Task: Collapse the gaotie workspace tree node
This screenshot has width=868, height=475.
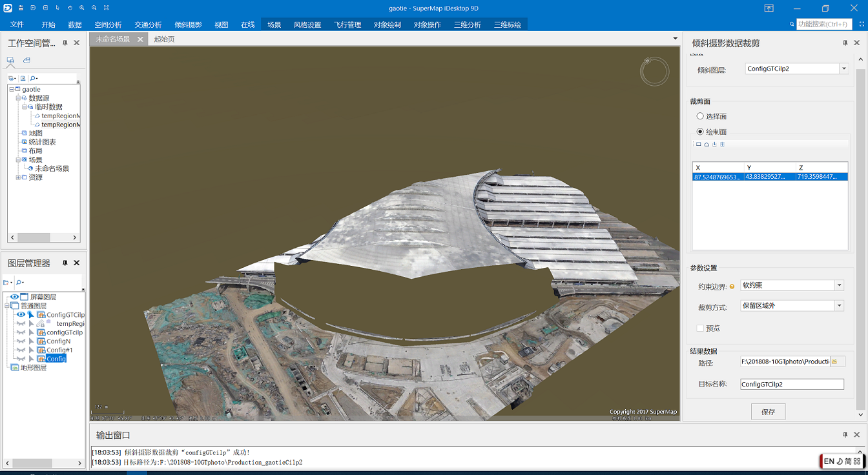Action: [x=12, y=89]
